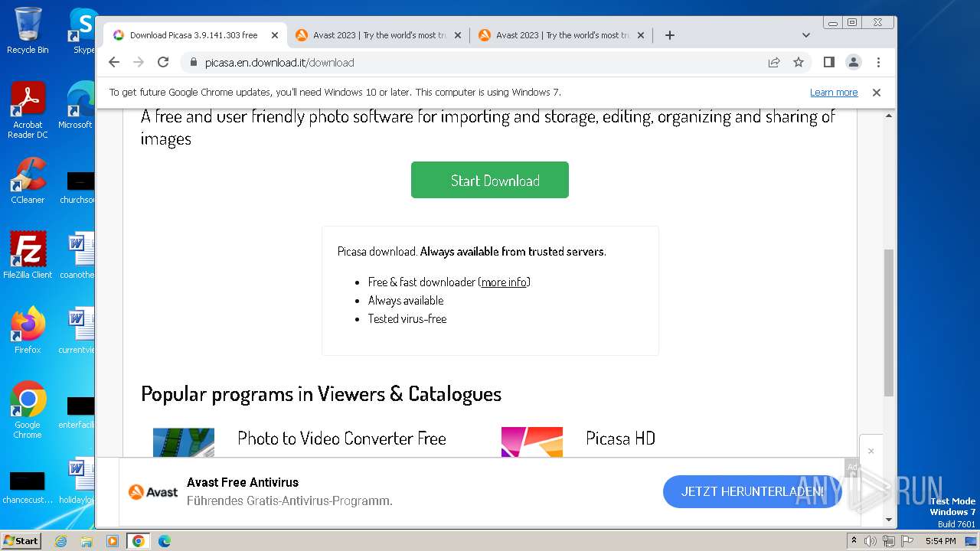
Task: Expand the tab search chevron
Action: [x=806, y=35]
